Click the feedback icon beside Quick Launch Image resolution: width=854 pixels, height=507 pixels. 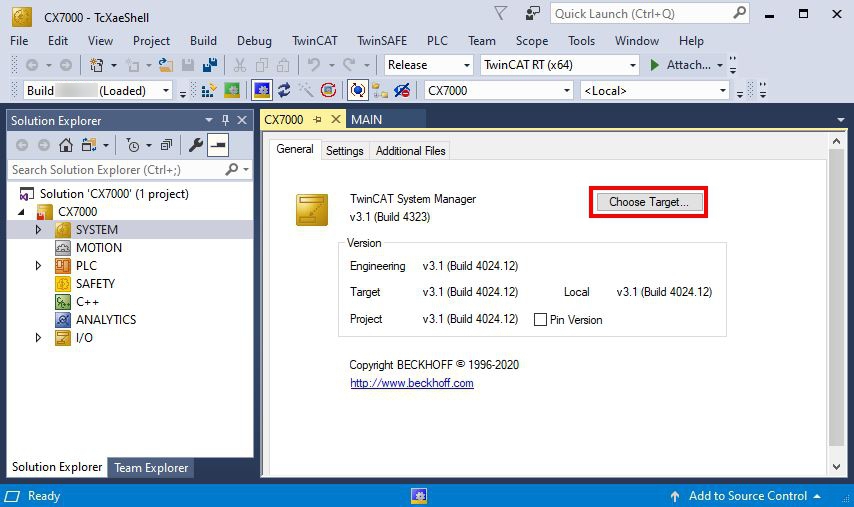[532, 13]
